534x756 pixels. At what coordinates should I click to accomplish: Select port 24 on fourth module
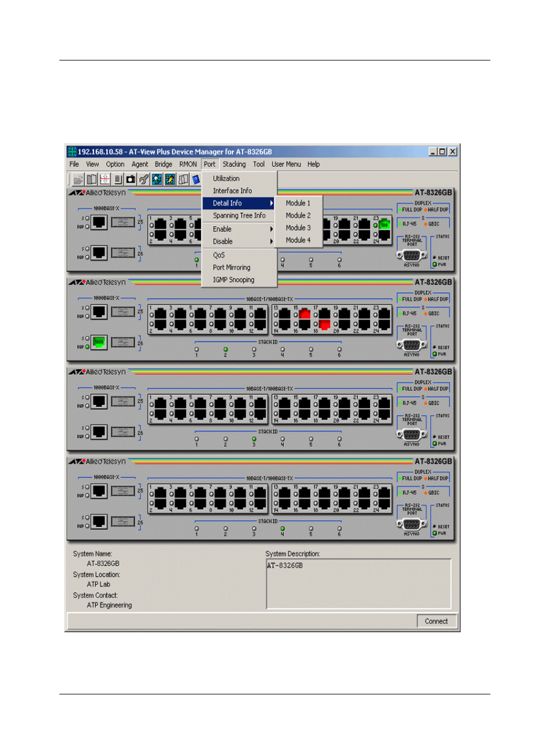click(385, 504)
